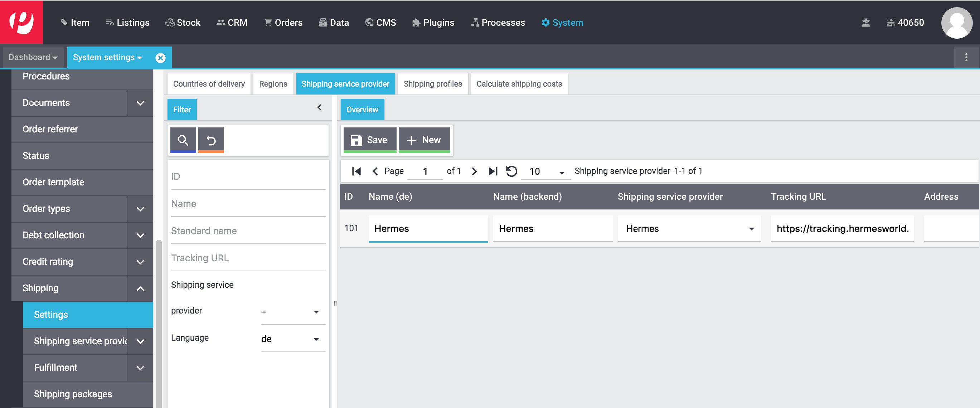Edit the Name (backend) Hermes field
This screenshot has width=980, height=408.
[x=552, y=229]
